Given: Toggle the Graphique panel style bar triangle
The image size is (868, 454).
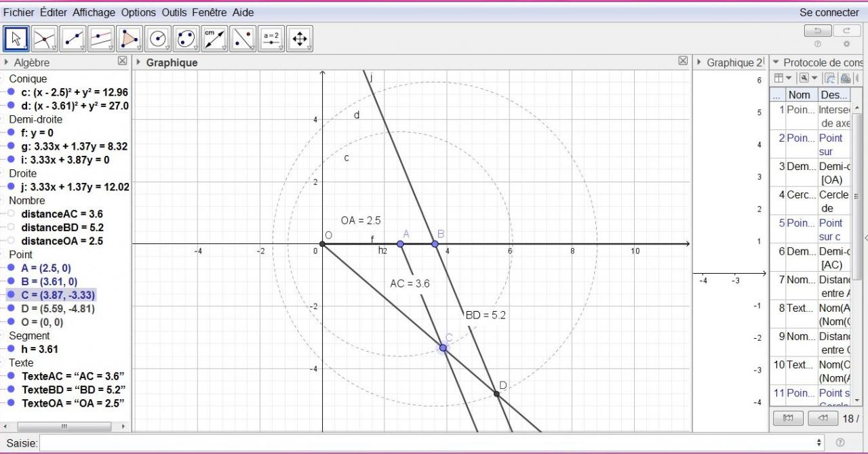Looking at the screenshot, I should coord(138,62).
